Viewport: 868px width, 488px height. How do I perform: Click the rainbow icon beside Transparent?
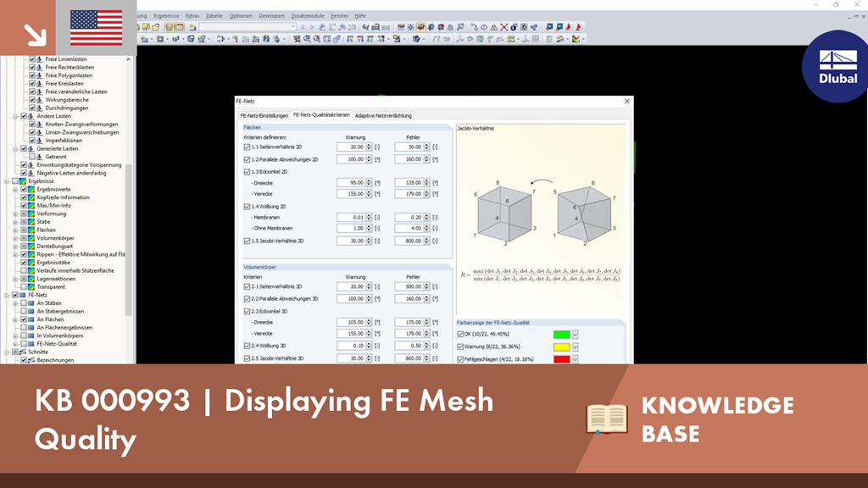31,287
